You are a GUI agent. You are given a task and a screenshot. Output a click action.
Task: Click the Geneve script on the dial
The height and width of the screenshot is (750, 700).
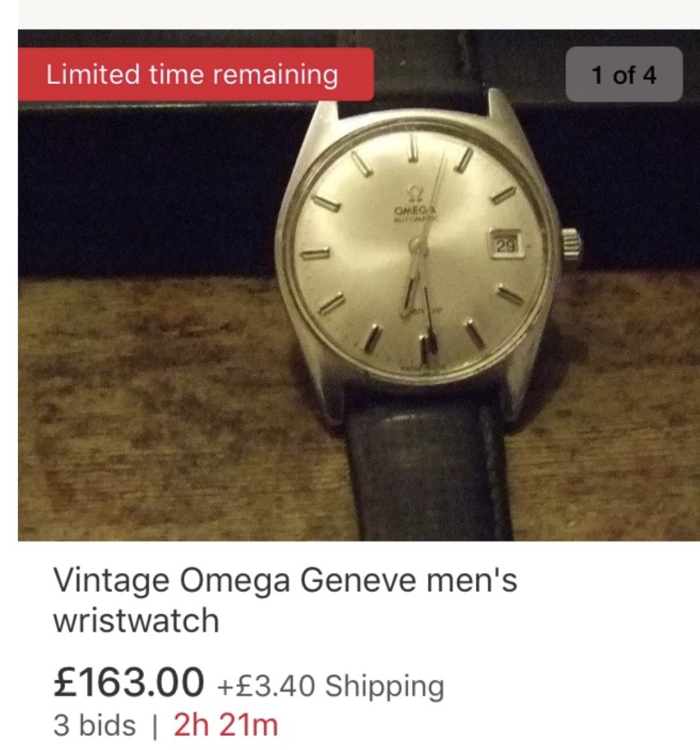click(x=422, y=311)
